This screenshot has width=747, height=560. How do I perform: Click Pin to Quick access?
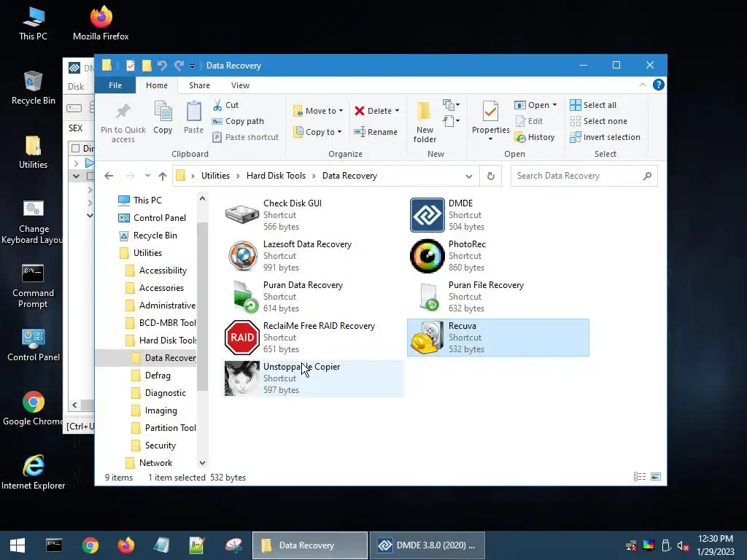(x=123, y=122)
